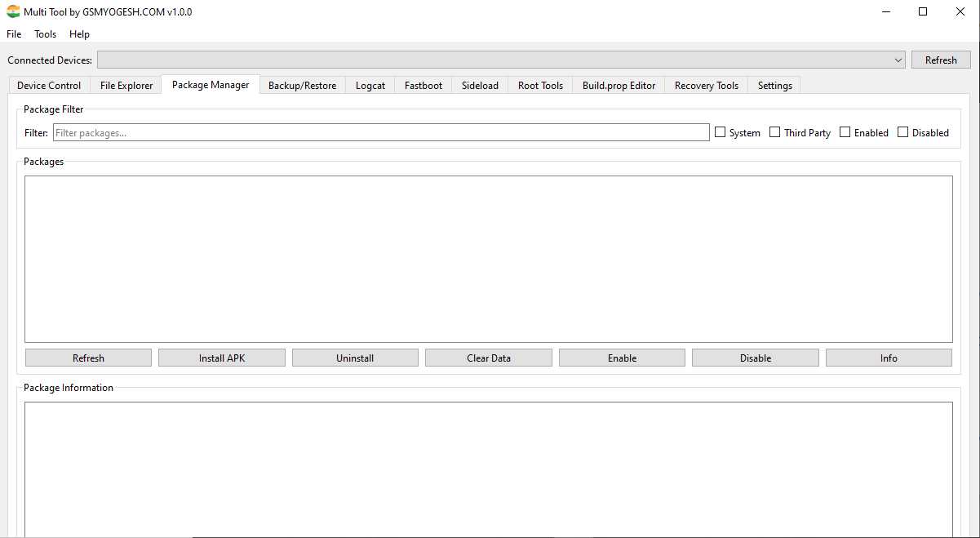Screen dimensions: 980x538
Task: Toggle the Third Party filter checkbox
Action: tap(775, 132)
